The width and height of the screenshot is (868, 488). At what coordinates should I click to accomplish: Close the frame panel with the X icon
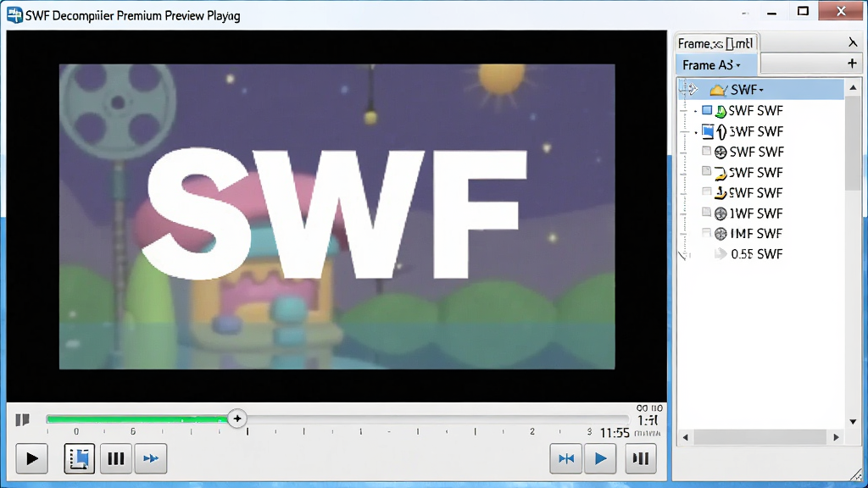click(853, 42)
